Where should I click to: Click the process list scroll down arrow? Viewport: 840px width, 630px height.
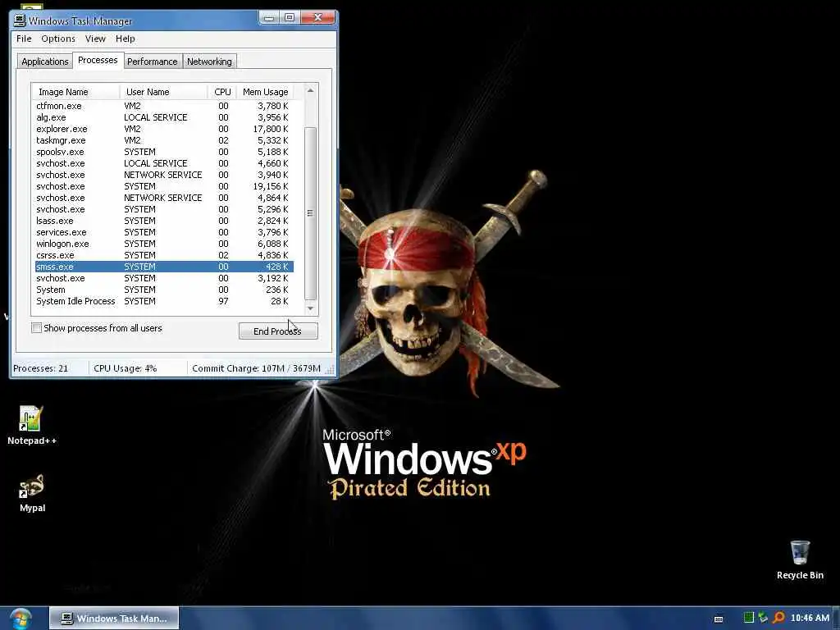click(x=310, y=308)
